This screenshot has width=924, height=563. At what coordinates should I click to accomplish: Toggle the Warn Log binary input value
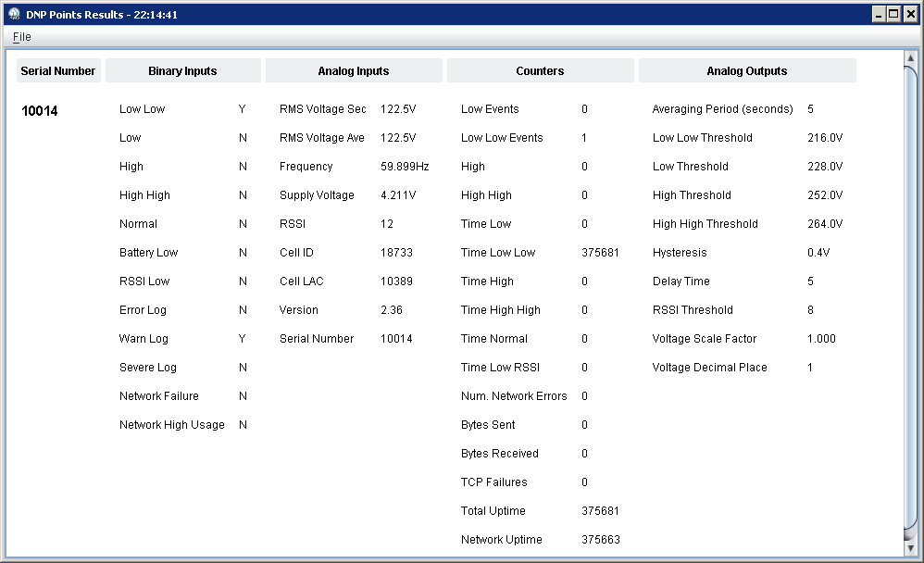coord(242,338)
